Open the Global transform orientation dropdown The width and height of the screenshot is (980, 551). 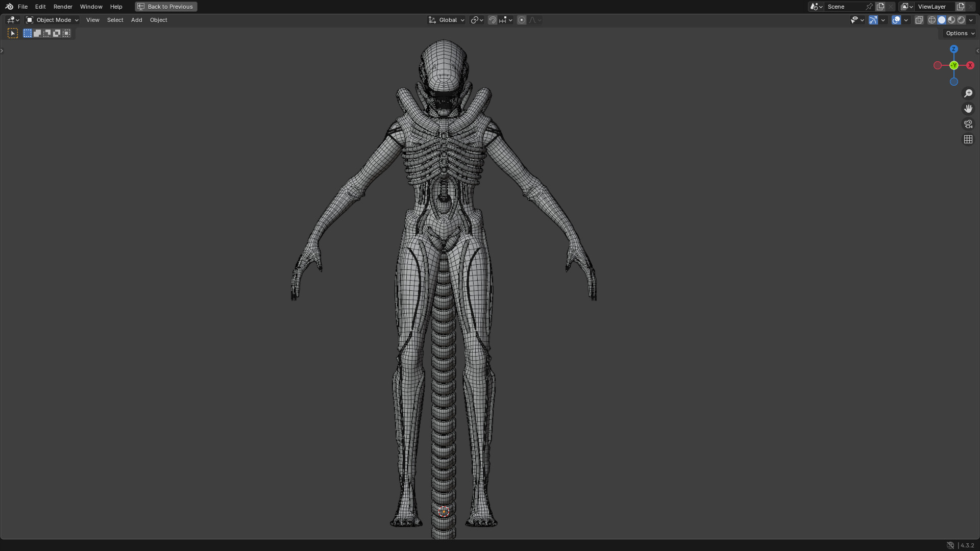pyautogui.click(x=447, y=20)
